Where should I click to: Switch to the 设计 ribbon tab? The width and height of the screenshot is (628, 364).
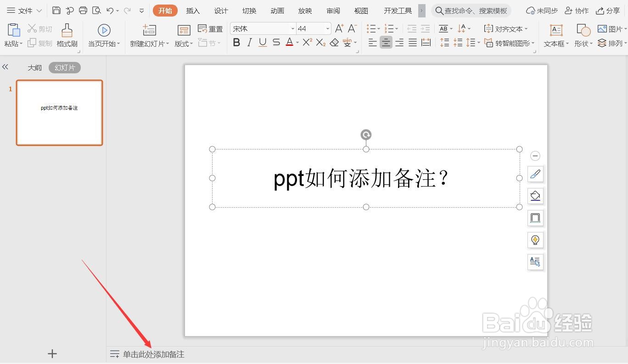point(221,11)
